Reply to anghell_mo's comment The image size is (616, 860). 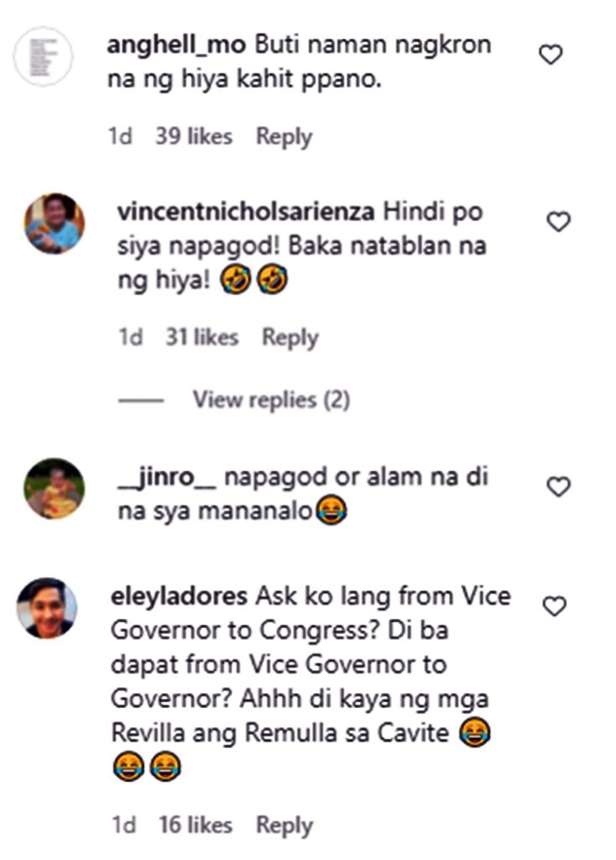point(284,137)
